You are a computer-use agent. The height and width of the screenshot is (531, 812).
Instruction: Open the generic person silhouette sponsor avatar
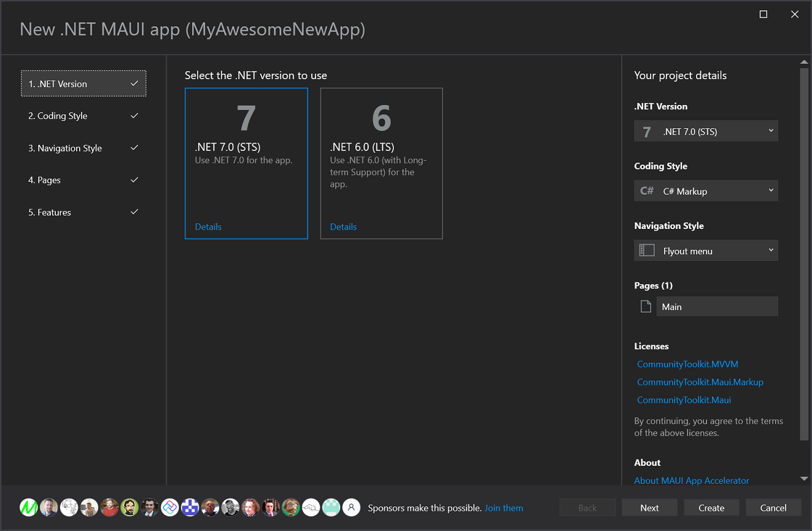(351, 507)
